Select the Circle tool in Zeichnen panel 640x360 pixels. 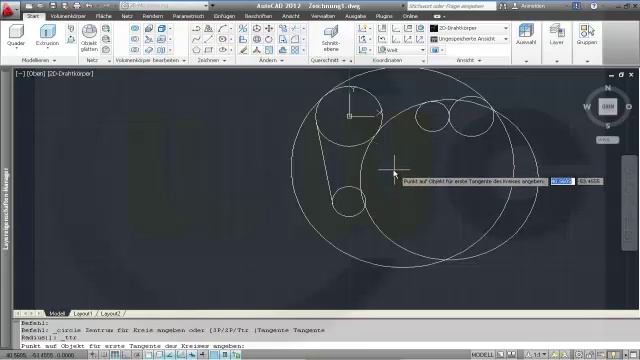point(222,39)
